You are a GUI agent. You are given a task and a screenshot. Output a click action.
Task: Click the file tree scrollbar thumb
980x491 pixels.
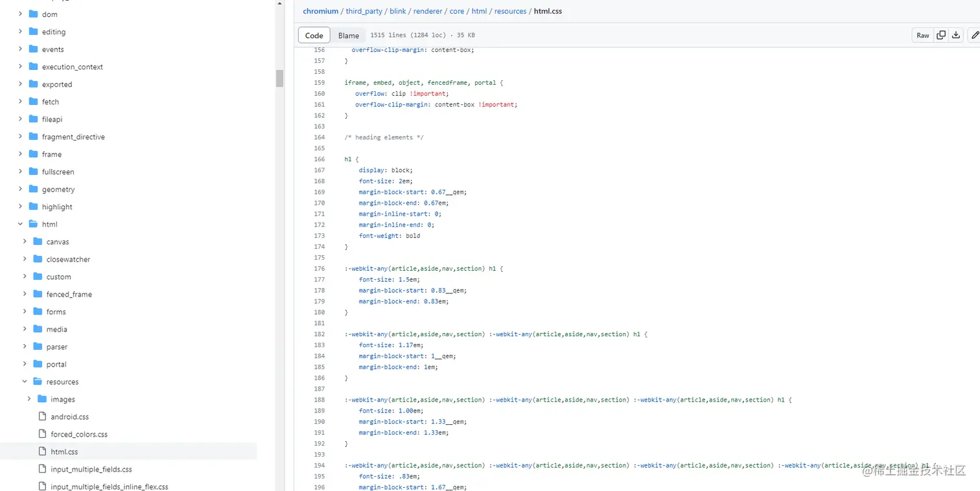tap(279, 78)
